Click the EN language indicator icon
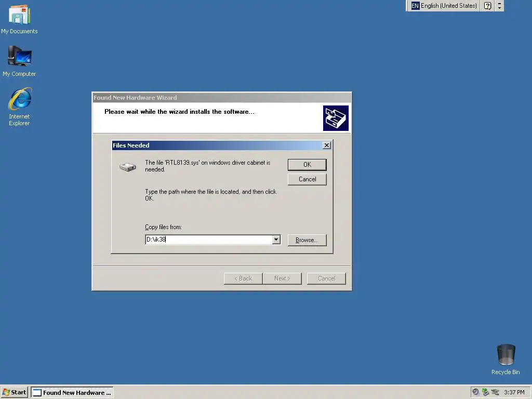532x399 pixels. [415, 6]
